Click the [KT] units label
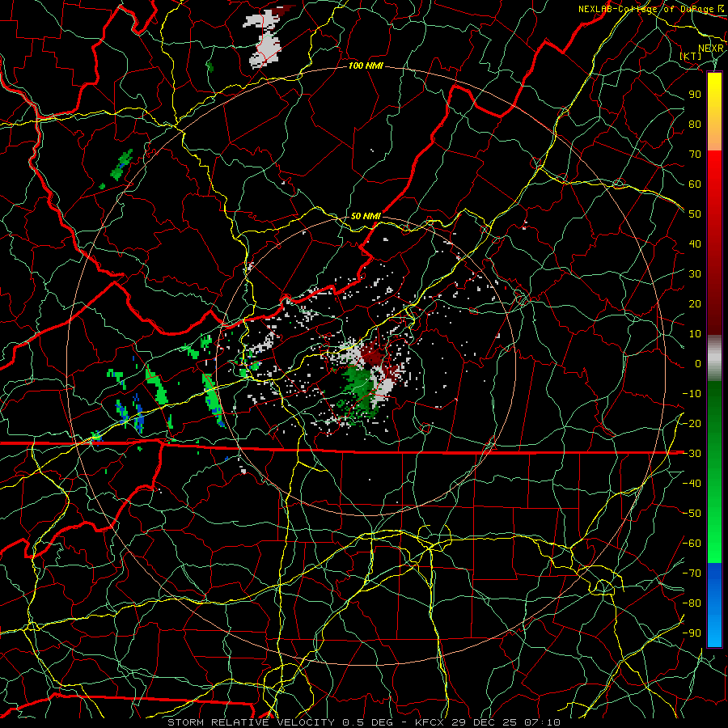 pyautogui.click(x=691, y=56)
